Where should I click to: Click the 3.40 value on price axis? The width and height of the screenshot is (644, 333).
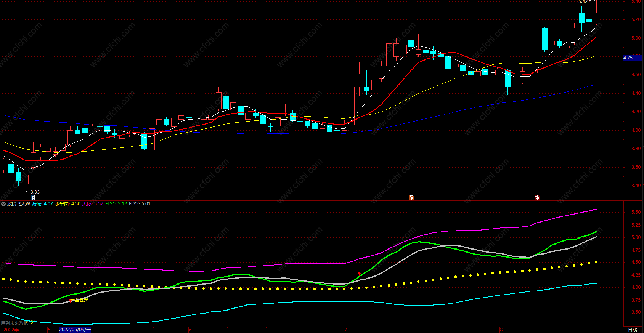pyautogui.click(x=636, y=186)
